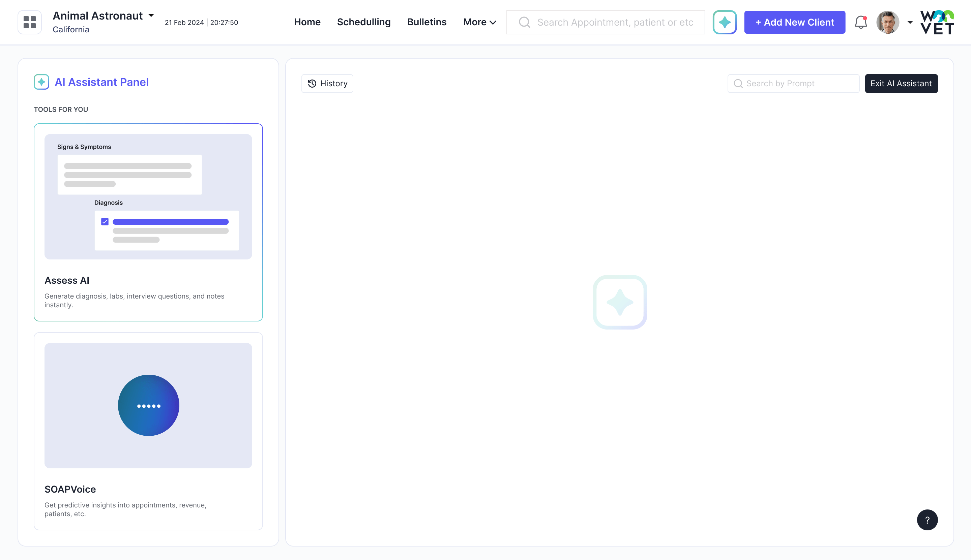Image resolution: width=971 pixels, height=560 pixels.
Task: Click the Add New Client button
Action: click(x=795, y=22)
